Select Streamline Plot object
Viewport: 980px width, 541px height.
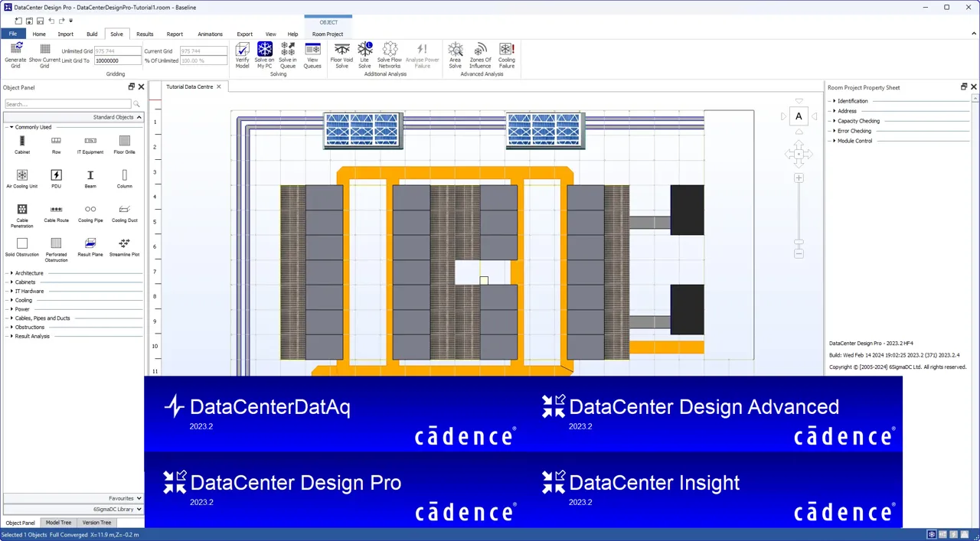125,248
